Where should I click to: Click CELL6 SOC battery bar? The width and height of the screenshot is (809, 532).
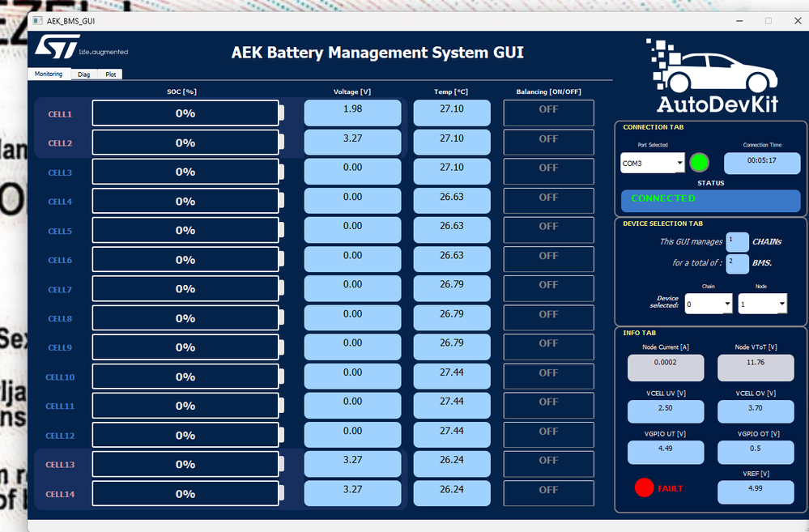[188, 259]
